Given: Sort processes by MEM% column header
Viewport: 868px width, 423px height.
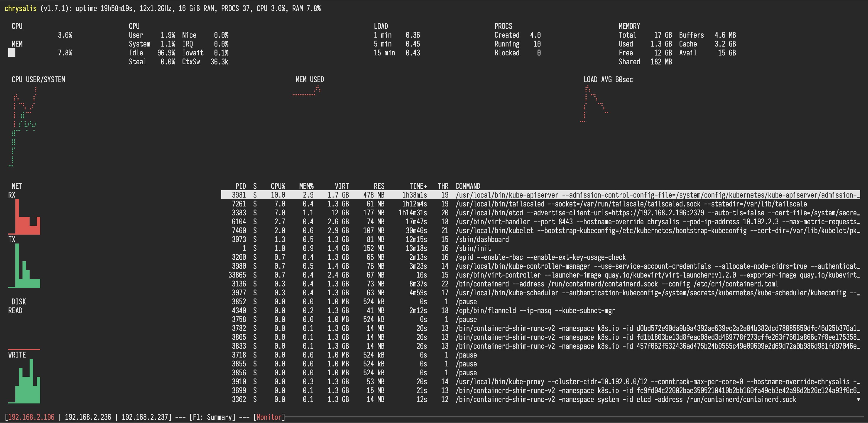Looking at the screenshot, I should coord(306,186).
